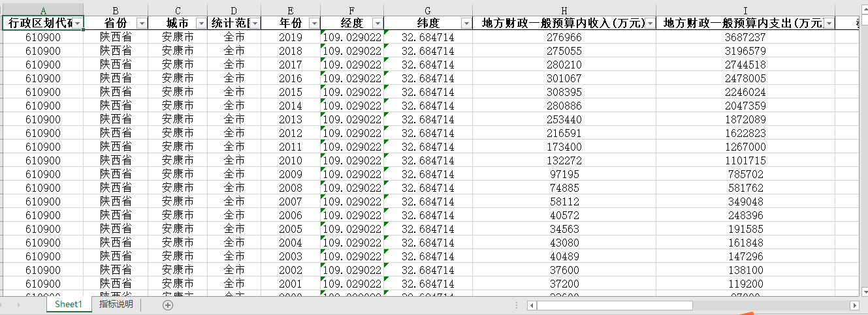Click the error indicator in 2019 经度 cell

click(323, 32)
